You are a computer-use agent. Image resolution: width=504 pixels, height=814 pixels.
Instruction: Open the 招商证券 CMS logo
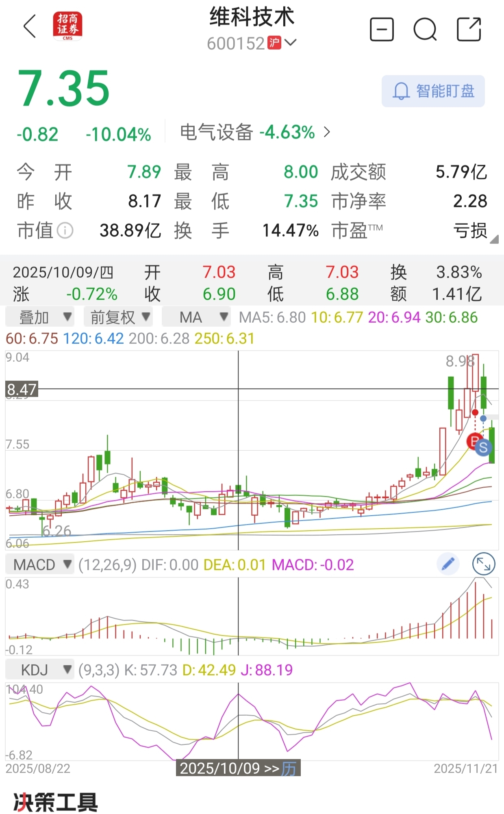pyautogui.click(x=67, y=26)
